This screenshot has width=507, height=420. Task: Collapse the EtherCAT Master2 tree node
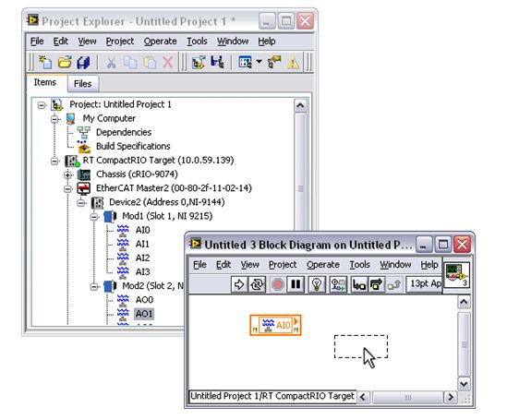(67, 188)
